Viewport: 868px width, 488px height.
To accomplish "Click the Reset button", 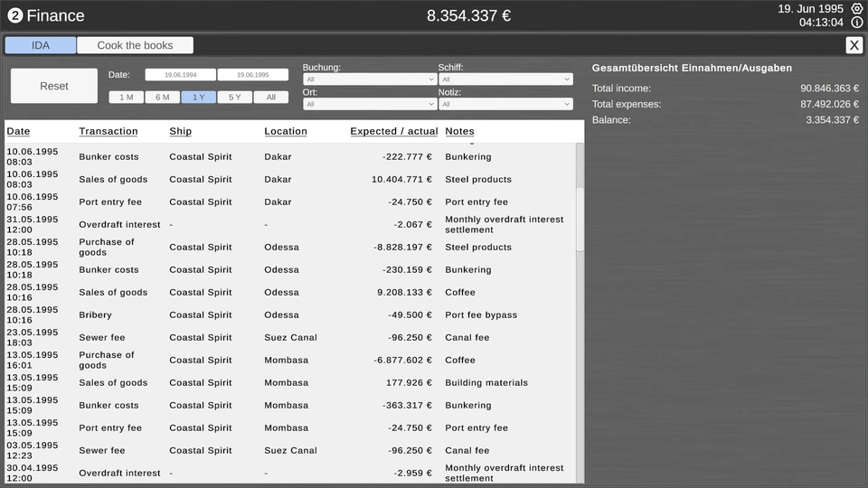I will pyautogui.click(x=54, y=86).
